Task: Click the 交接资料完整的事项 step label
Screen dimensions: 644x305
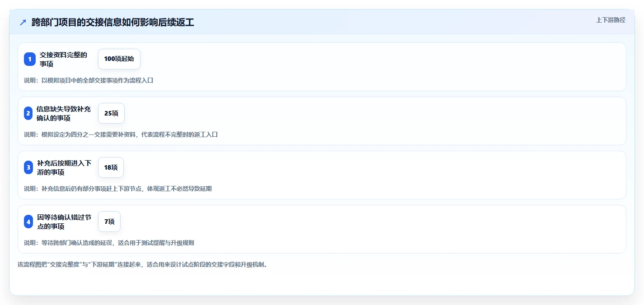Action: point(63,59)
